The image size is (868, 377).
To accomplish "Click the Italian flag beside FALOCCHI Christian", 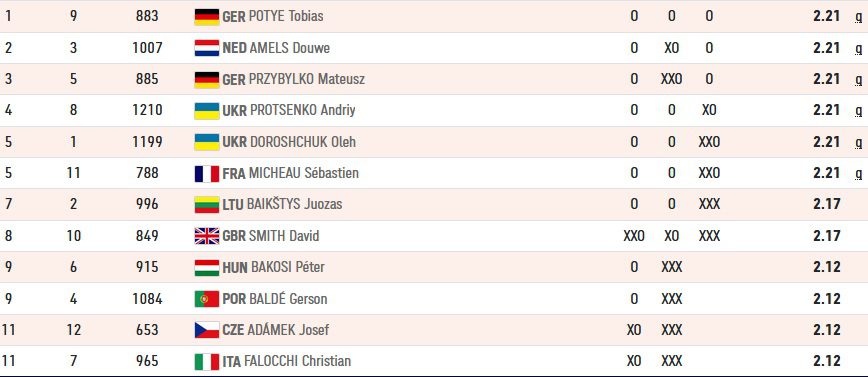I will 206,362.
